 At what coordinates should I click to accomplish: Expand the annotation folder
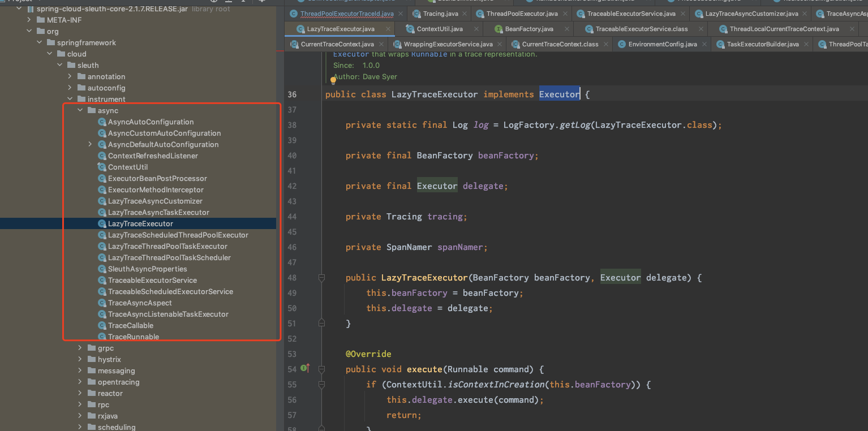pos(70,77)
